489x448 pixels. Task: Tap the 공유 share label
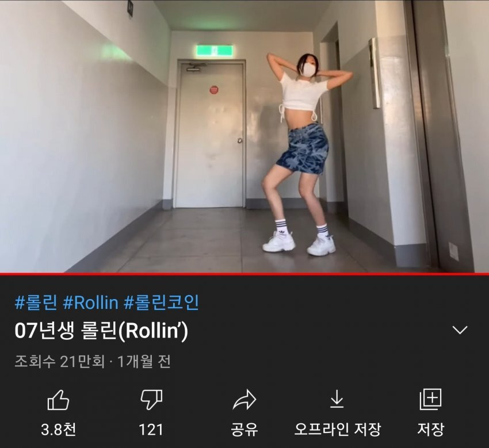[x=244, y=430]
